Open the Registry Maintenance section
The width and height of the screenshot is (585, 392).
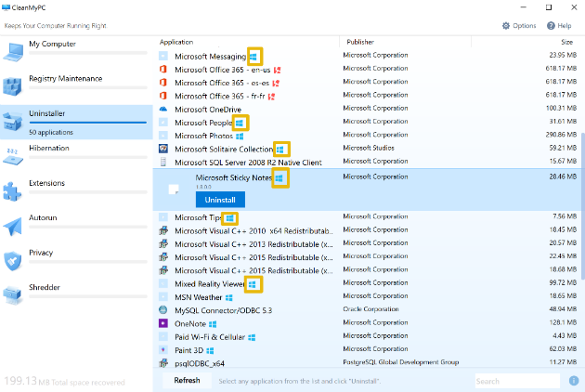coord(76,87)
